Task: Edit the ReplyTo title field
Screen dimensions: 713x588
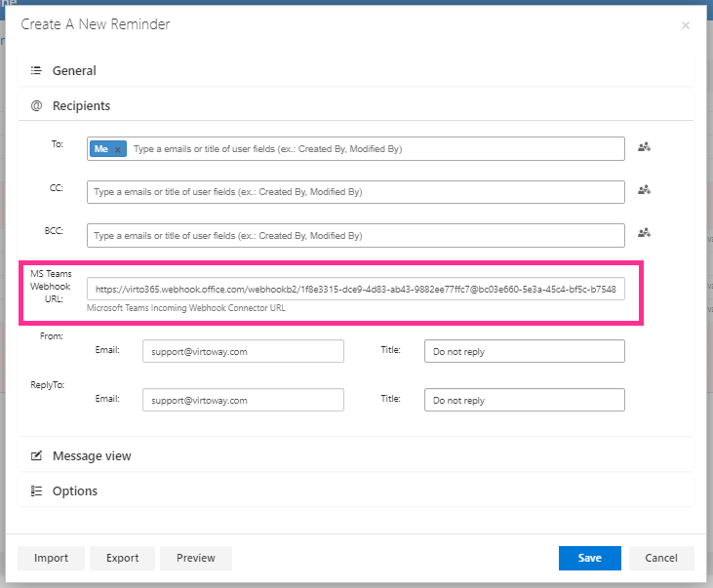Action: click(x=525, y=400)
